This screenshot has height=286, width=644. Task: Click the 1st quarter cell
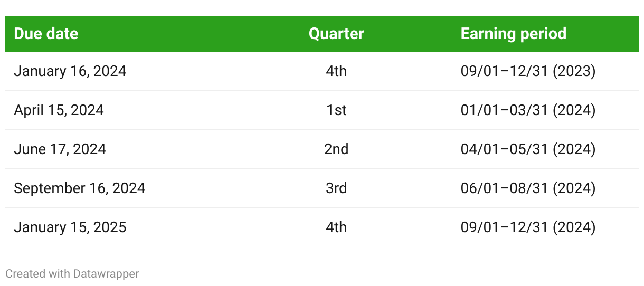[336, 110]
